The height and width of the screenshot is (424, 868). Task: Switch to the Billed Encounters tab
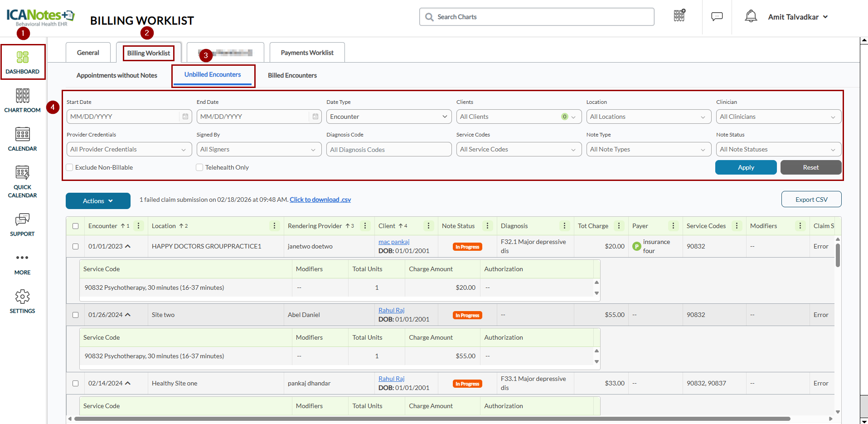(292, 75)
